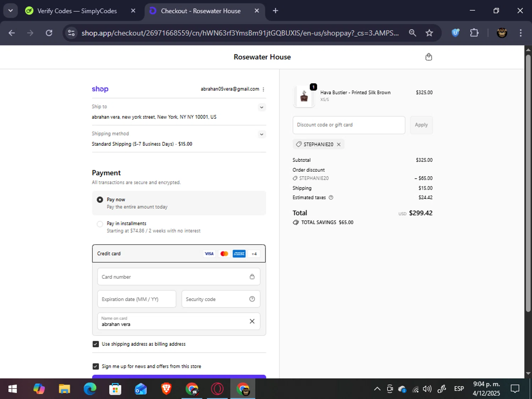Click the Mastercard brand icon

pyautogui.click(x=224, y=254)
